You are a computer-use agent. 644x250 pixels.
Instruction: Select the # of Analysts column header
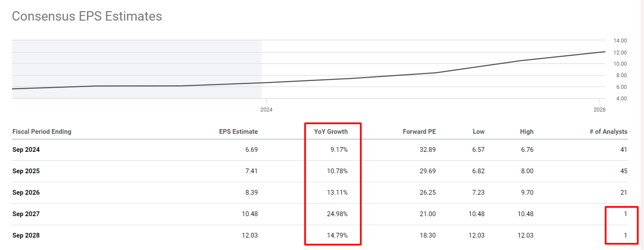tap(608, 132)
